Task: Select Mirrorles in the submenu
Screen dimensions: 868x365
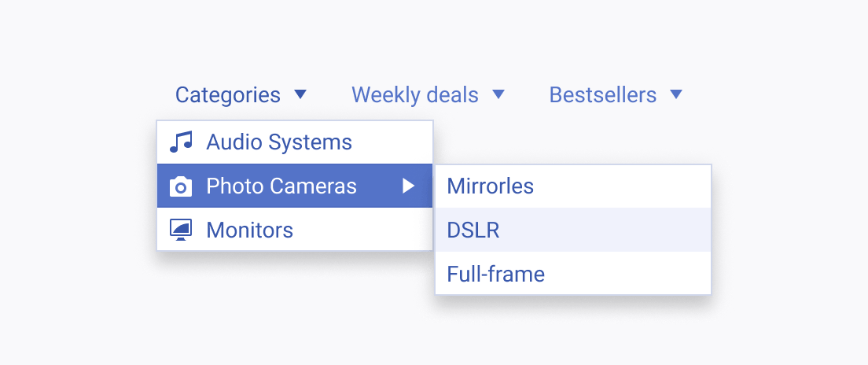Action: tap(490, 186)
